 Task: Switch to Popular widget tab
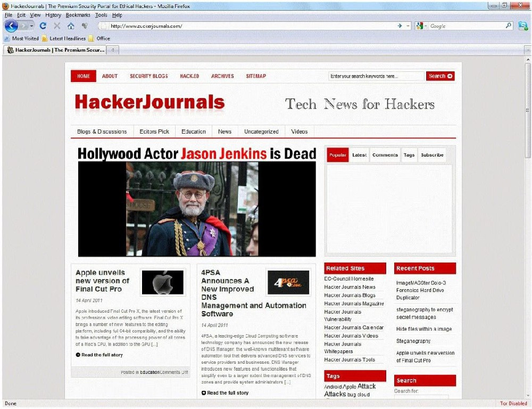[x=338, y=155]
